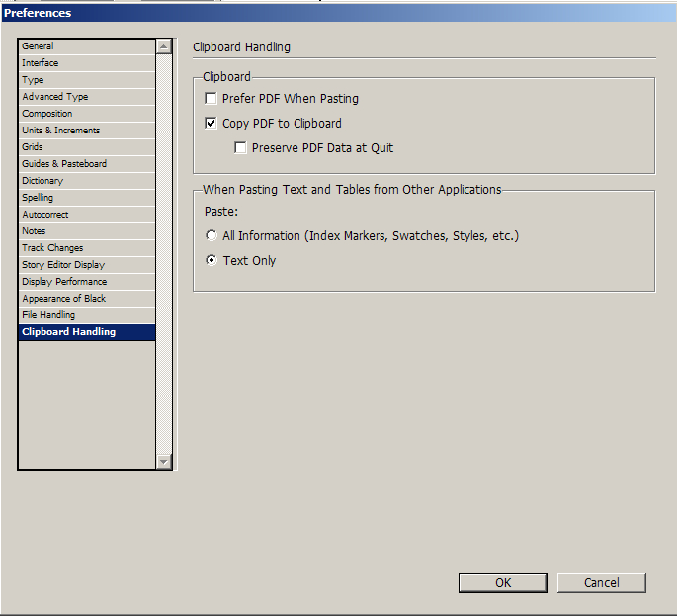Image resolution: width=677 pixels, height=616 pixels.
Task: Click the category list scroll down arrow
Action: (x=164, y=462)
